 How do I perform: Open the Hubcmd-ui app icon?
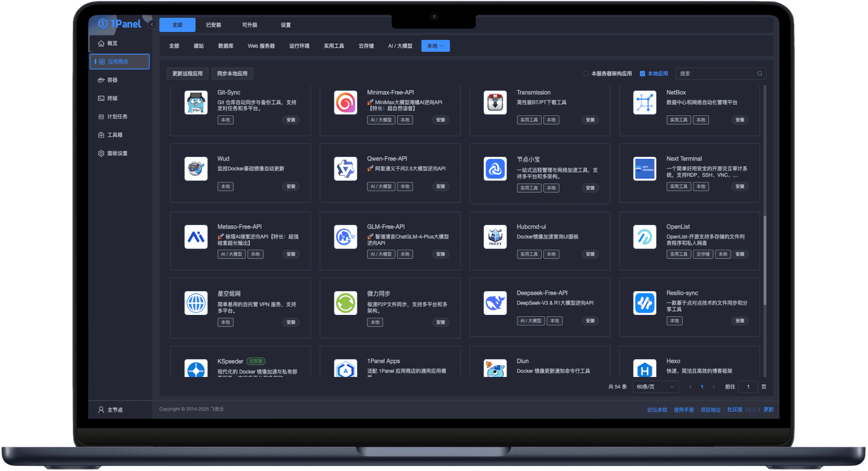[x=495, y=237]
